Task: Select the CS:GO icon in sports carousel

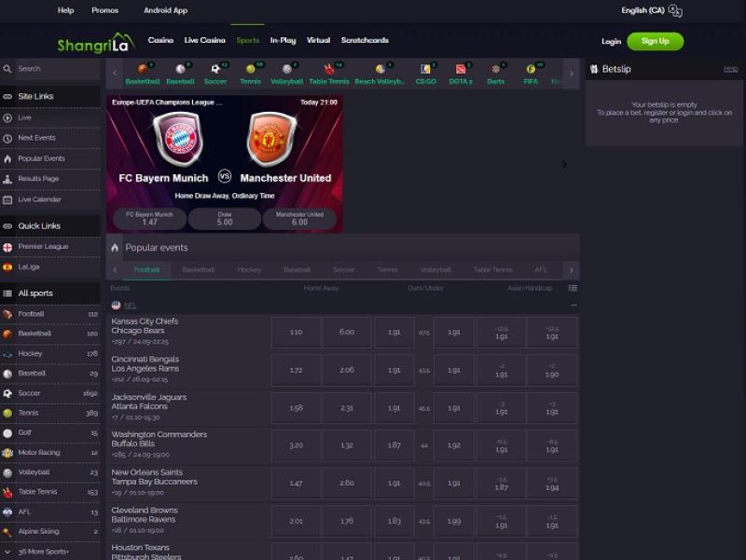Action: [x=425, y=74]
